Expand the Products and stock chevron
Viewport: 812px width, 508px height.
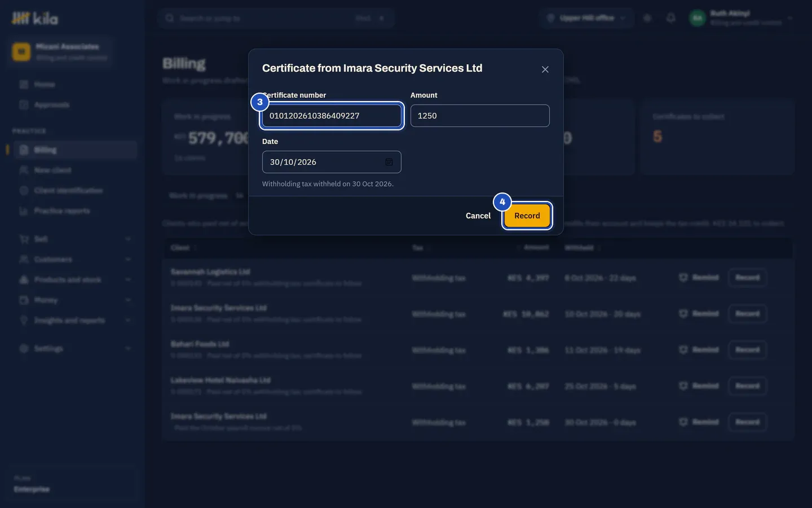click(128, 279)
